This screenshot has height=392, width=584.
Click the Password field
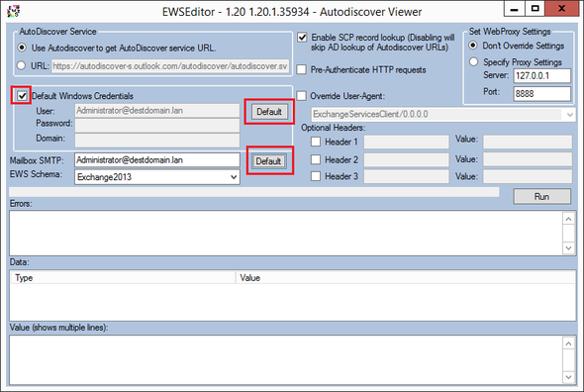157,126
